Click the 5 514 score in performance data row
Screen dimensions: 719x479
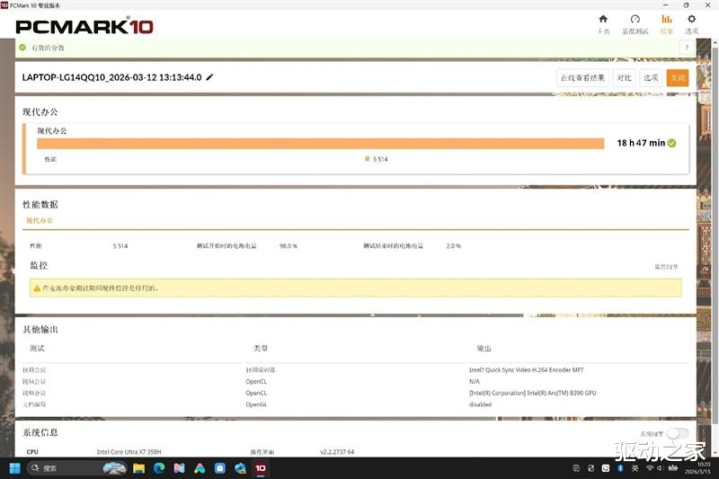tap(120, 246)
